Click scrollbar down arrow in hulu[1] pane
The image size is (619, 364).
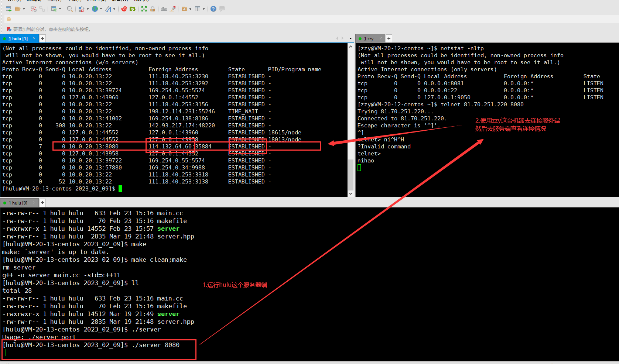pyautogui.click(x=351, y=193)
